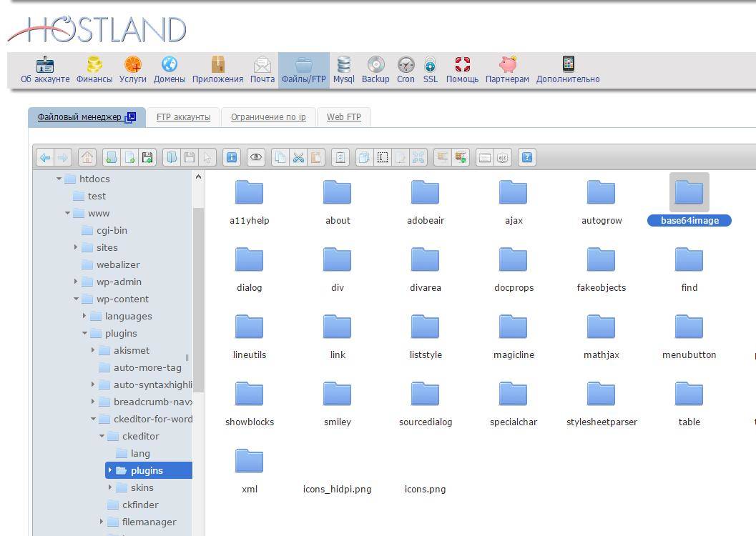The width and height of the screenshot is (756, 536).
Task: Click the eye preview icon
Action: [256, 157]
